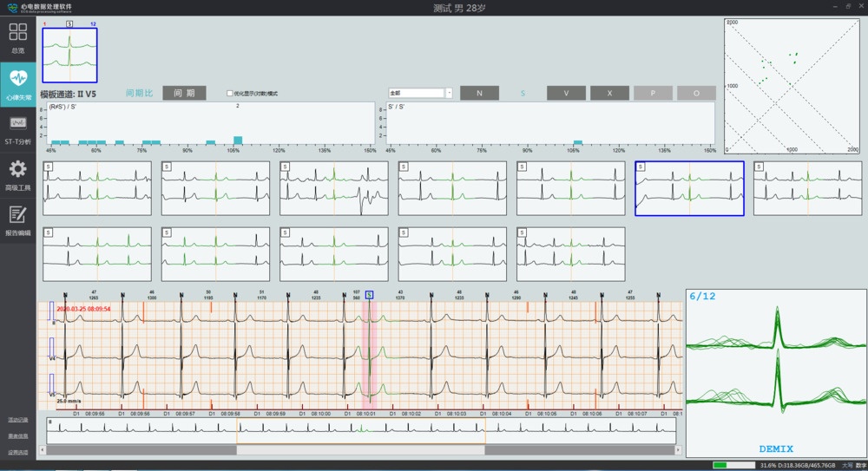This screenshot has width=868, height=471.
Task: Open the 活动记录 link
Action: click(x=17, y=420)
